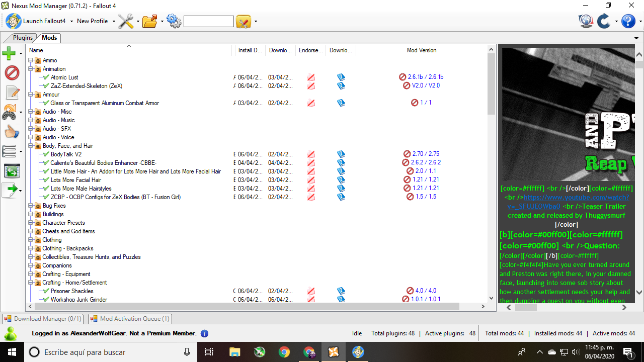The image size is (644, 362).
Task: Collapse the Crafting - Home/Settlement category
Action: (31, 283)
